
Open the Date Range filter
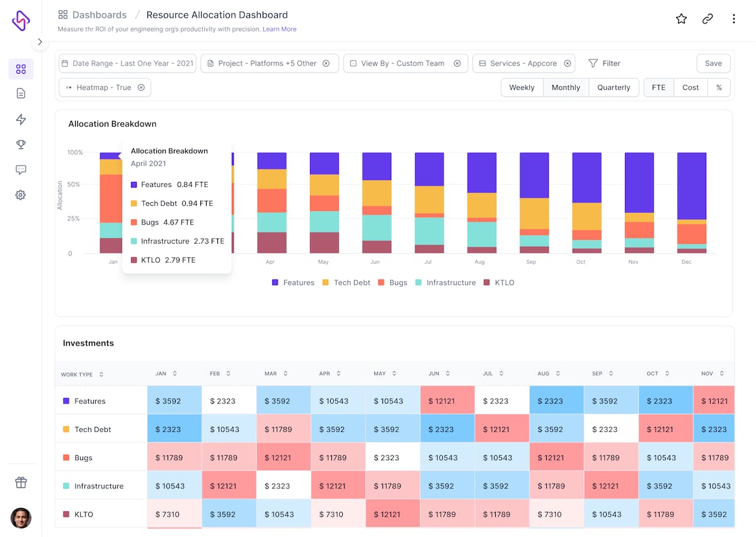coord(127,63)
